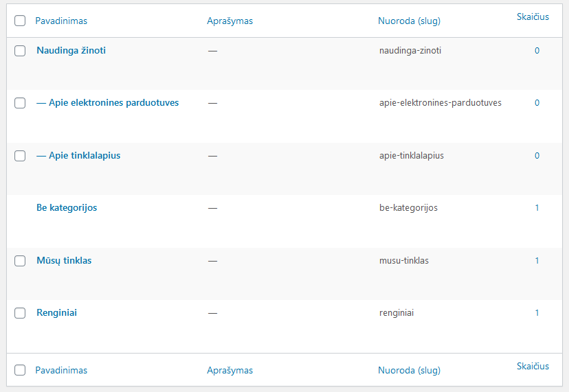
Task: Click the footer Pavadinimas column link
Action: 61,370
